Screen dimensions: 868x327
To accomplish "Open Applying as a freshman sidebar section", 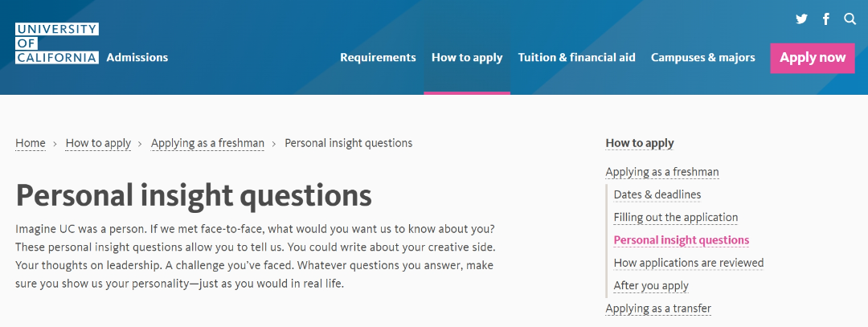I will click(662, 172).
